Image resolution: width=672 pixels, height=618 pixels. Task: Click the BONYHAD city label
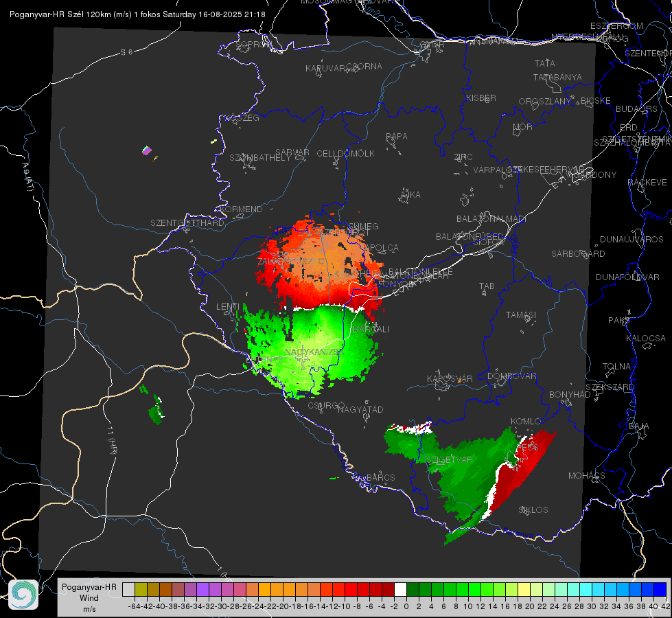pos(570,394)
